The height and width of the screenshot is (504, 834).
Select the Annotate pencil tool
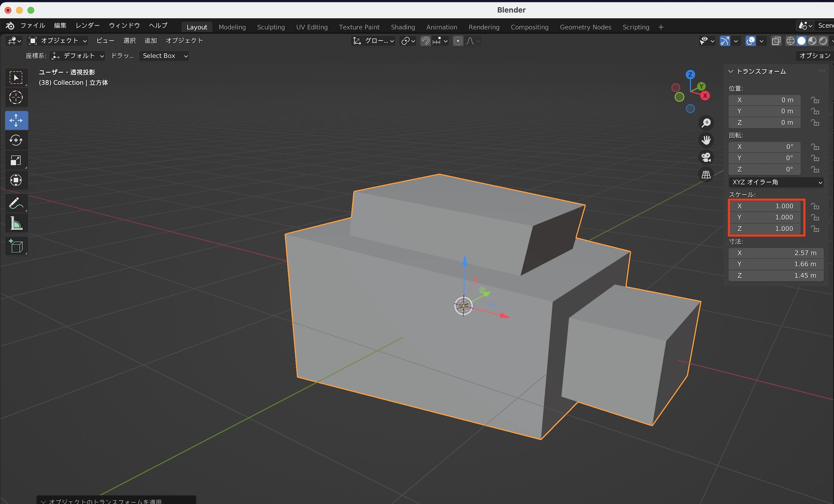click(16, 203)
